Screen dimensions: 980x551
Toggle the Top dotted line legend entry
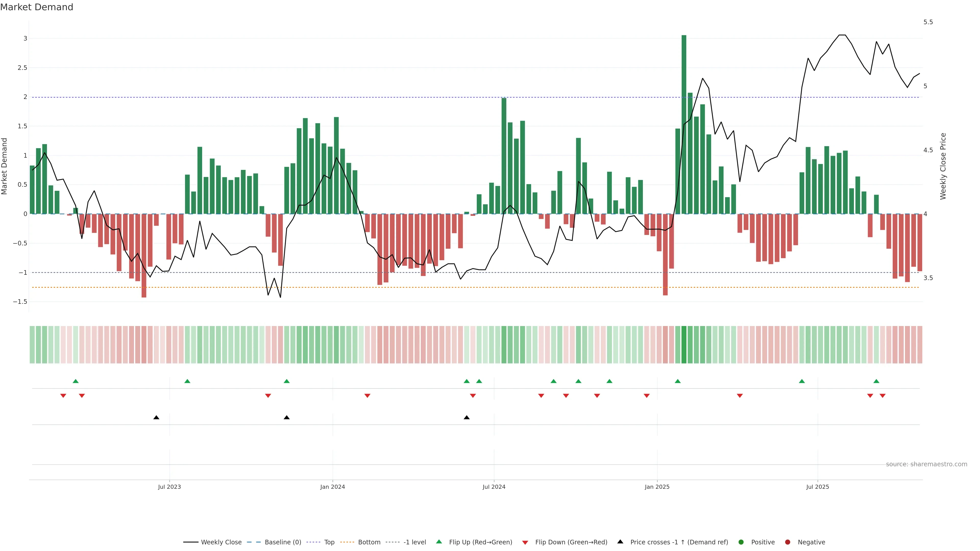[329, 542]
